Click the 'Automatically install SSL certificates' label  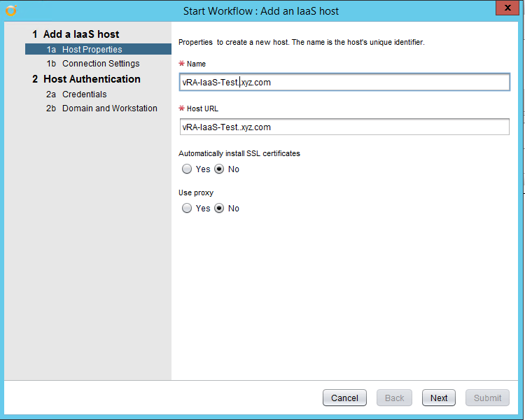point(239,153)
